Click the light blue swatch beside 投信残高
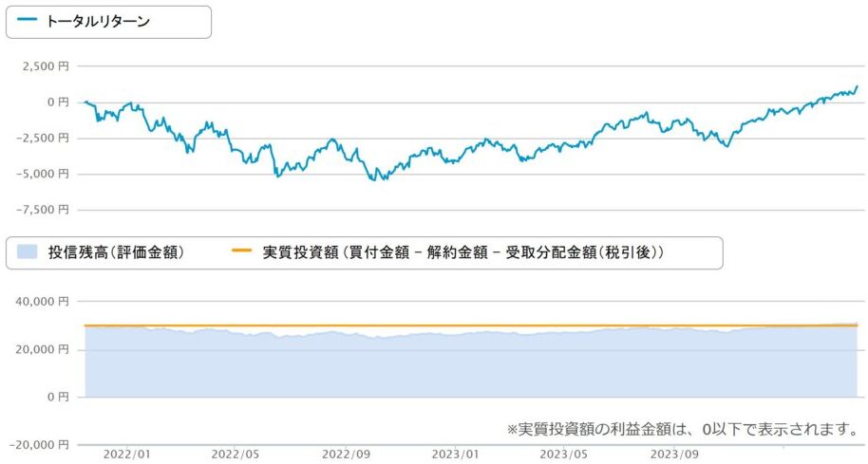The height and width of the screenshot is (464, 868). pos(28,252)
